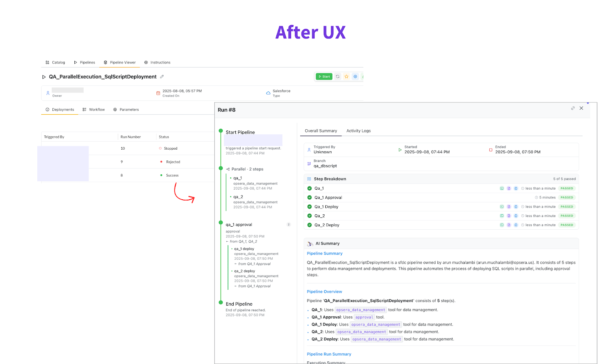Select the qa_2 deploy timeline step
This screenshot has height=364, width=616.
(x=244, y=271)
